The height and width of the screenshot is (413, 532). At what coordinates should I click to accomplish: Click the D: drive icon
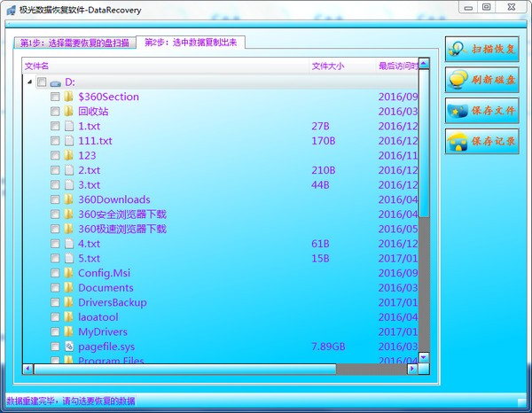[55, 82]
